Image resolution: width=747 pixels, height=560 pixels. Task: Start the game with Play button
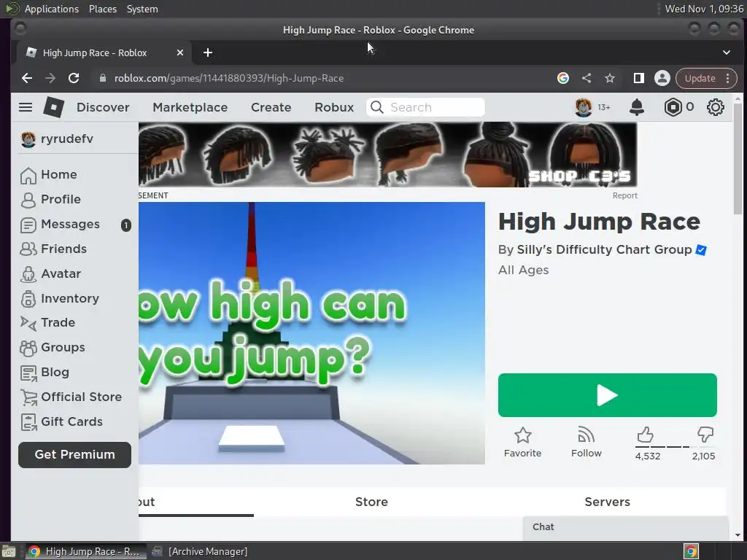(607, 395)
